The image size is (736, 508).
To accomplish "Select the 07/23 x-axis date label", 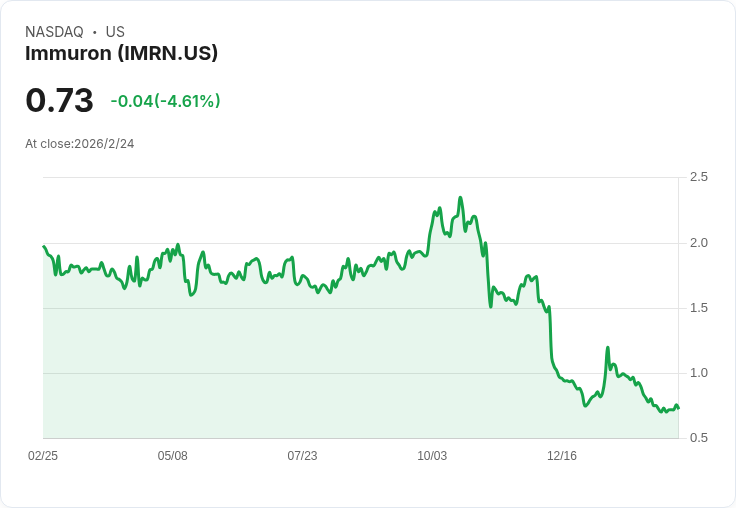I will (302, 456).
